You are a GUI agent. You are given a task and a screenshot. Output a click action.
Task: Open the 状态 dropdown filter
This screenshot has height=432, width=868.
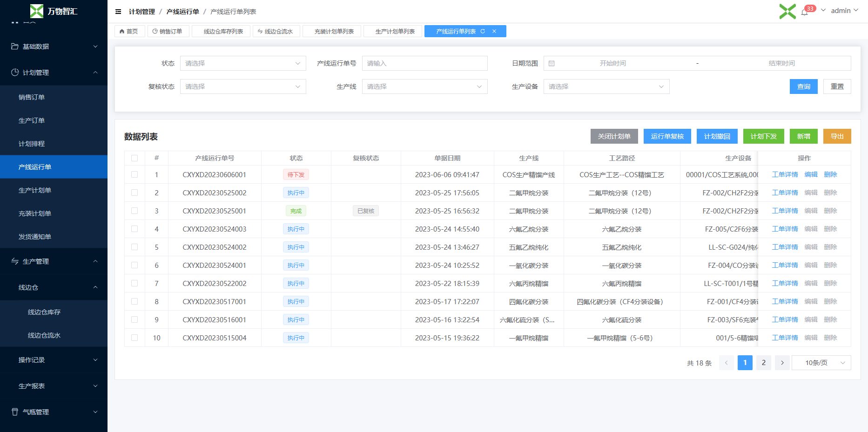[242, 63]
